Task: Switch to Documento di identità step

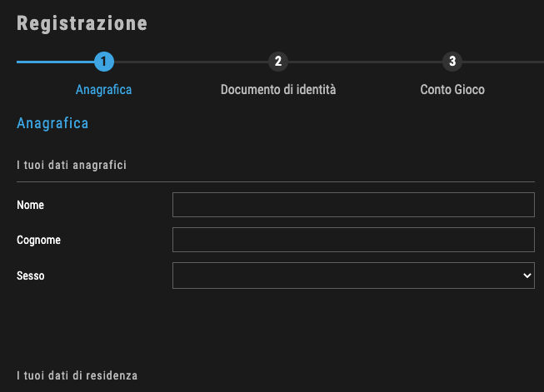Action: [x=278, y=90]
